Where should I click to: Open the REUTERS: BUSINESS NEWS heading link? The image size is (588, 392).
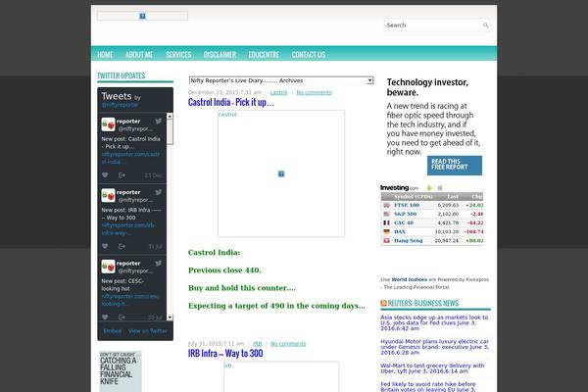click(423, 303)
